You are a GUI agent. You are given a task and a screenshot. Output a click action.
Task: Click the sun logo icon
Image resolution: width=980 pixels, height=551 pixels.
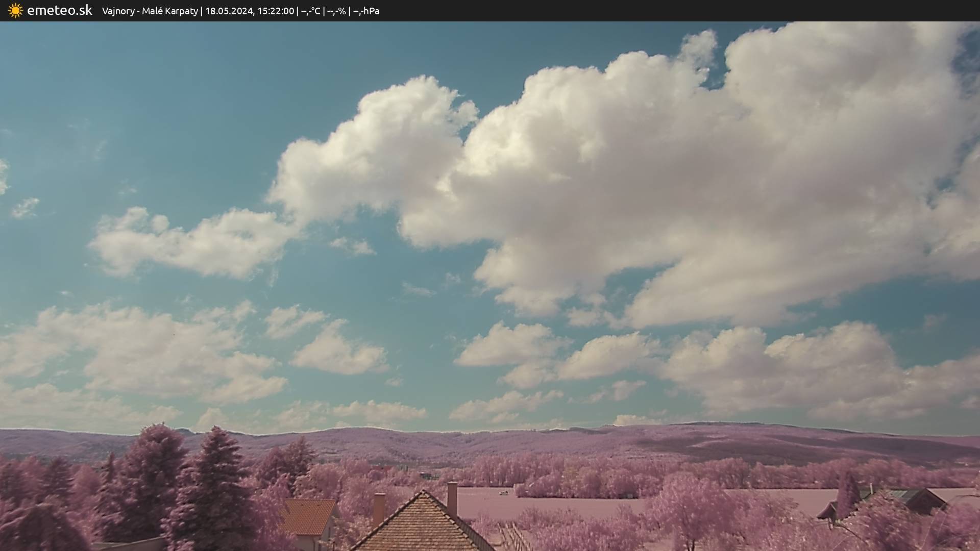click(x=15, y=11)
